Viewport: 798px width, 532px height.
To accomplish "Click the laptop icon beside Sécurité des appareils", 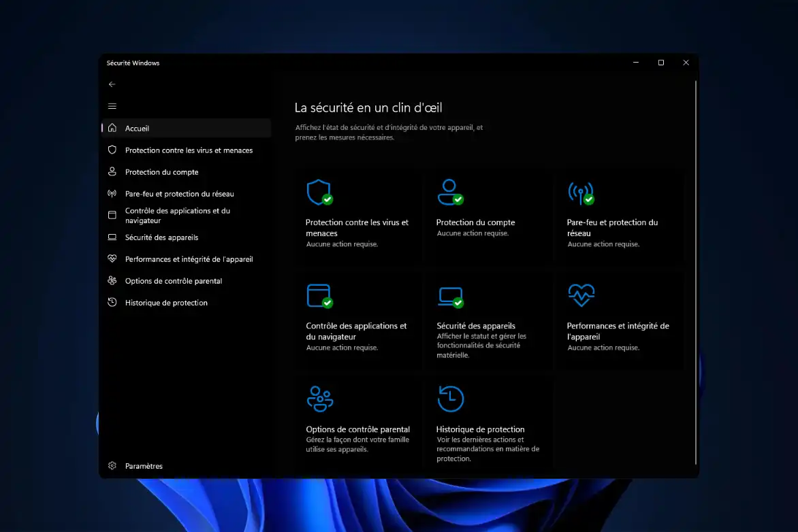I will click(x=112, y=237).
